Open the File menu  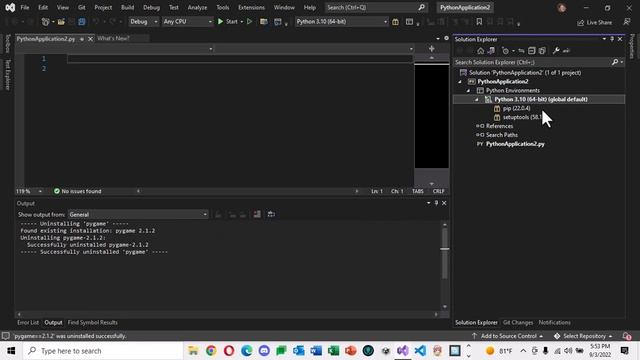point(25,7)
